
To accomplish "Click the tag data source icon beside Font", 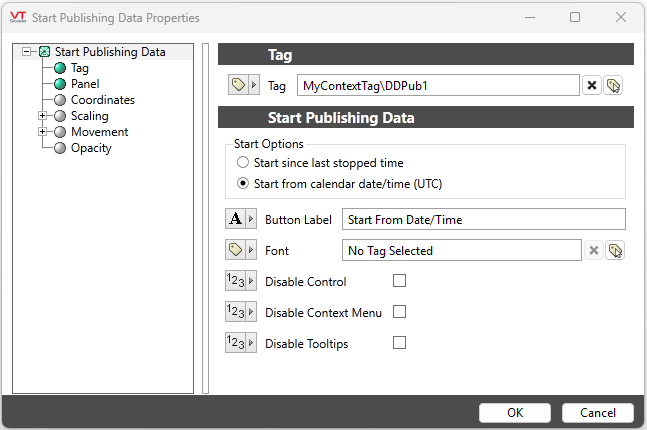I will tap(236, 251).
